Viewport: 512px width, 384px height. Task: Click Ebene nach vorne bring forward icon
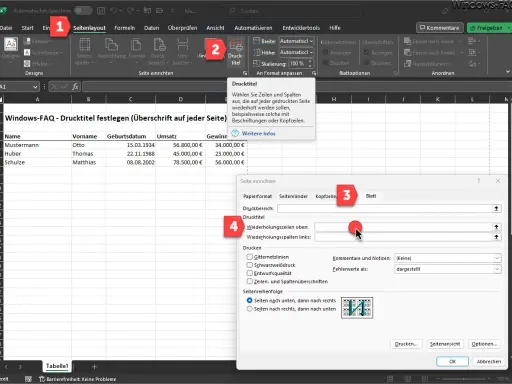click(407, 41)
